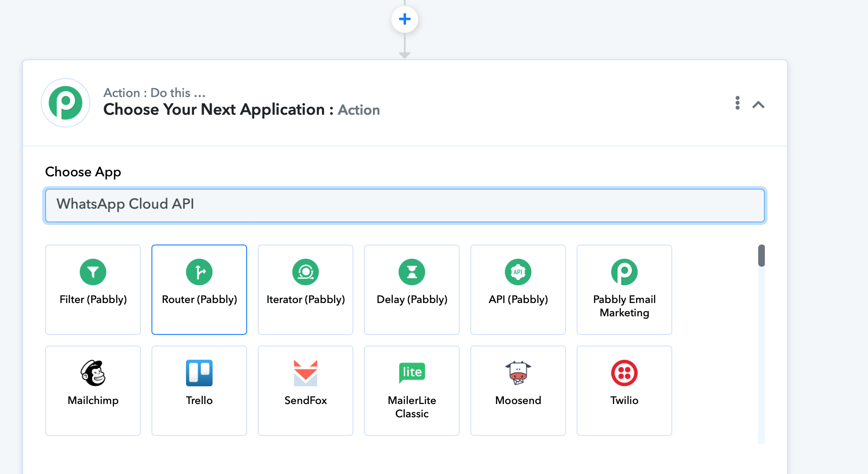Select the SendFox fox icon
The image size is (868, 474).
(306, 373)
